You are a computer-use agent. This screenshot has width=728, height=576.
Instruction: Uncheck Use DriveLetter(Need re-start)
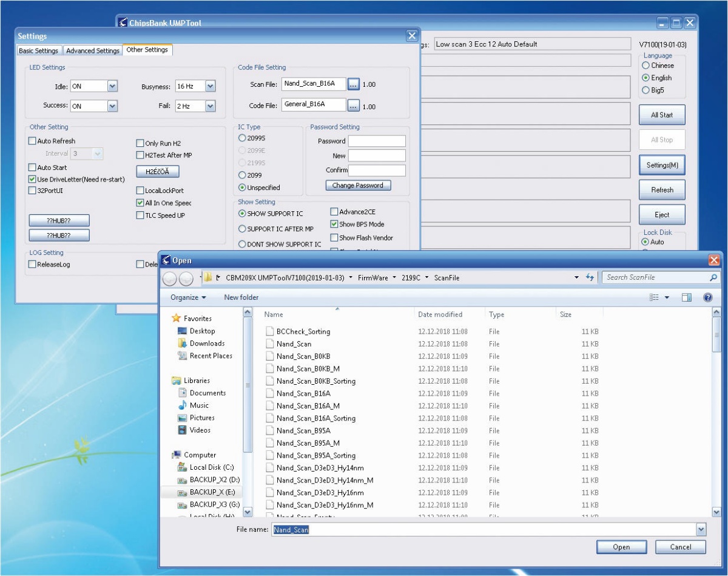pos(32,179)
